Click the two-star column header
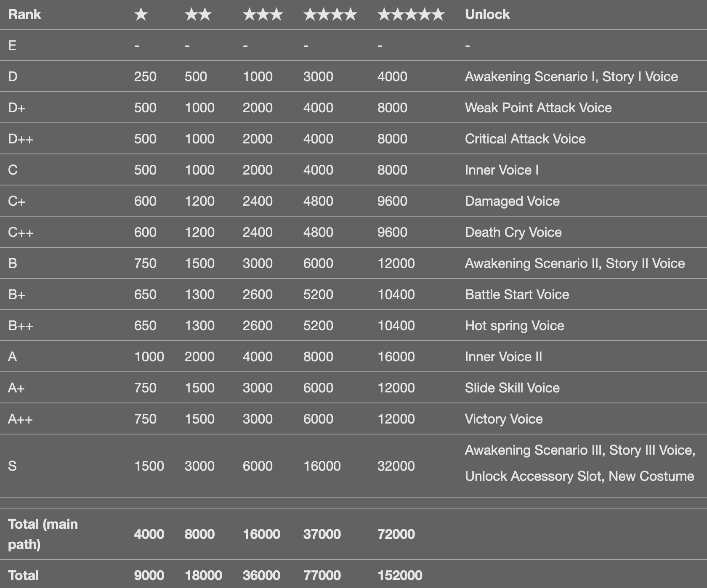The height and width of the screenshot is (588, 707). (198, 15)
